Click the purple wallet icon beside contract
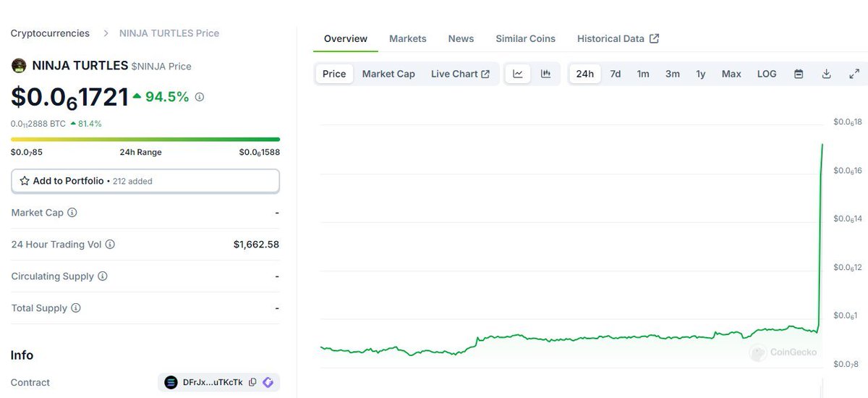The width and height of the screenshot is (868, 398). [268, 383]
